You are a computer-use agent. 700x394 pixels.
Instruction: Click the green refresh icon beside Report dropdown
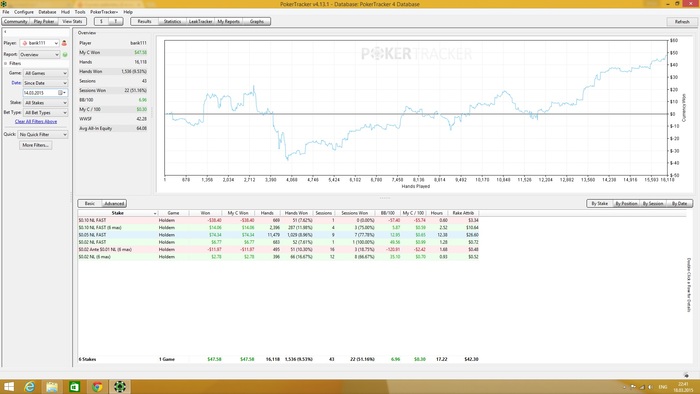(65, 54)
